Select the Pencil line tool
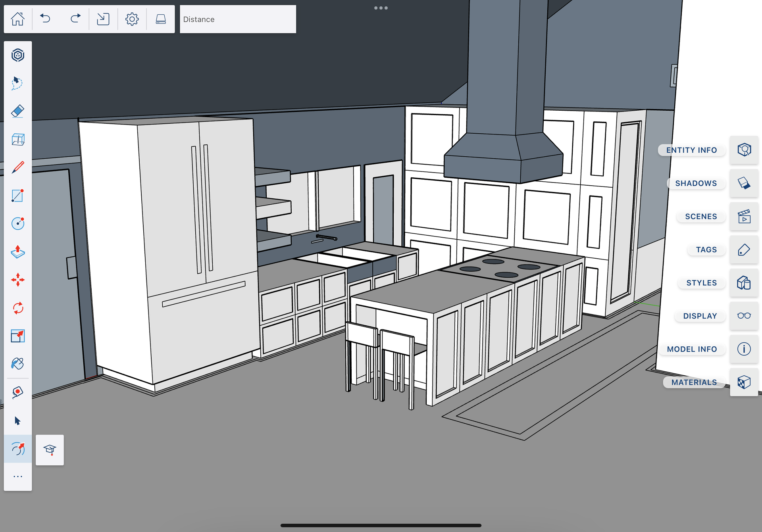This screenshot has height=532, width=762. 17,167
